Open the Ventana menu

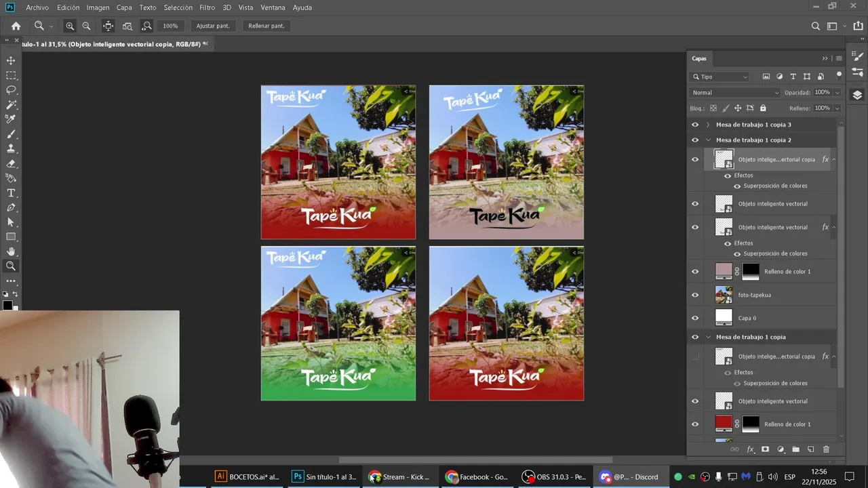[x=273, y=7]
